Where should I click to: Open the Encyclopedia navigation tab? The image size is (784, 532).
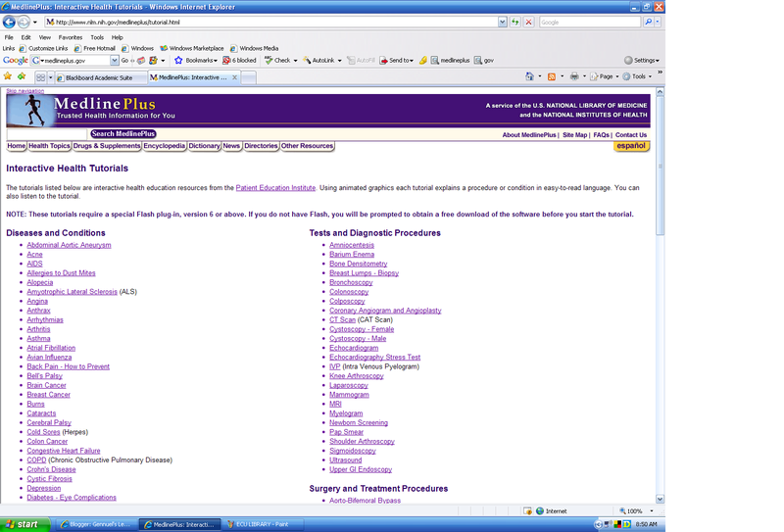(x=164, y=146)
